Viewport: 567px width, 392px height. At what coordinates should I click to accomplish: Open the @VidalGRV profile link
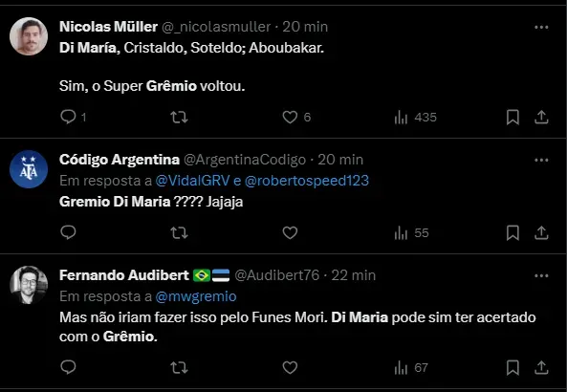pyautogui.click(x=192, y=181)
